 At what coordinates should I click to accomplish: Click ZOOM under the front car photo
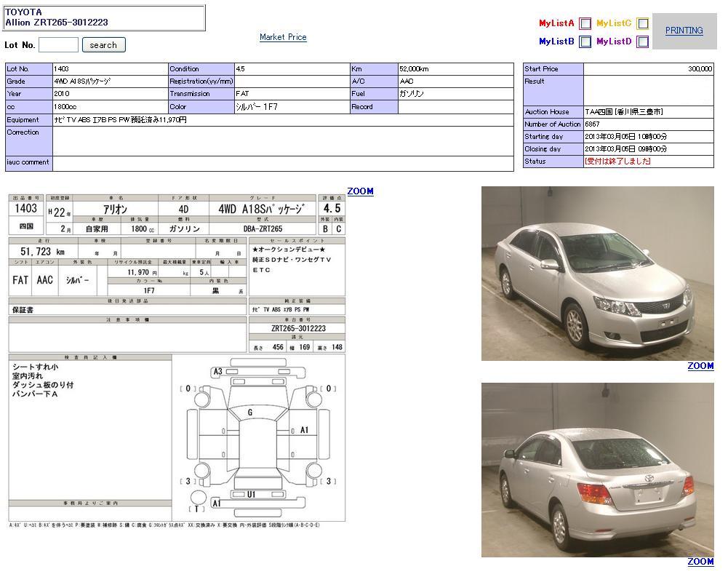point(700,366)
